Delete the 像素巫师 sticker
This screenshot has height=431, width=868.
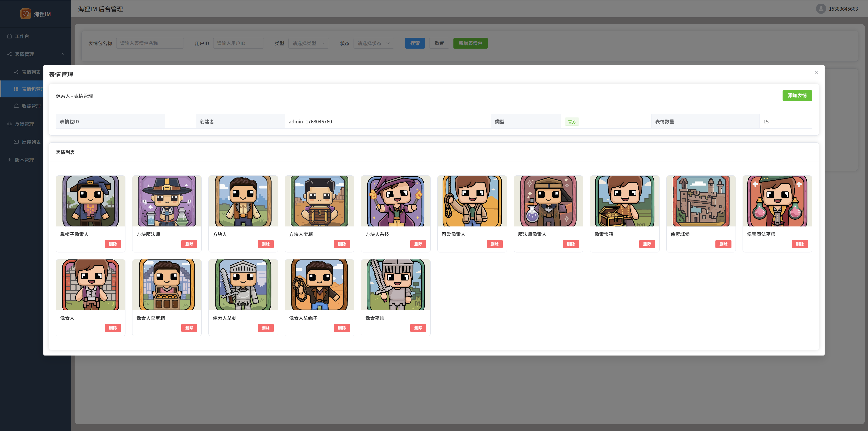418,328
